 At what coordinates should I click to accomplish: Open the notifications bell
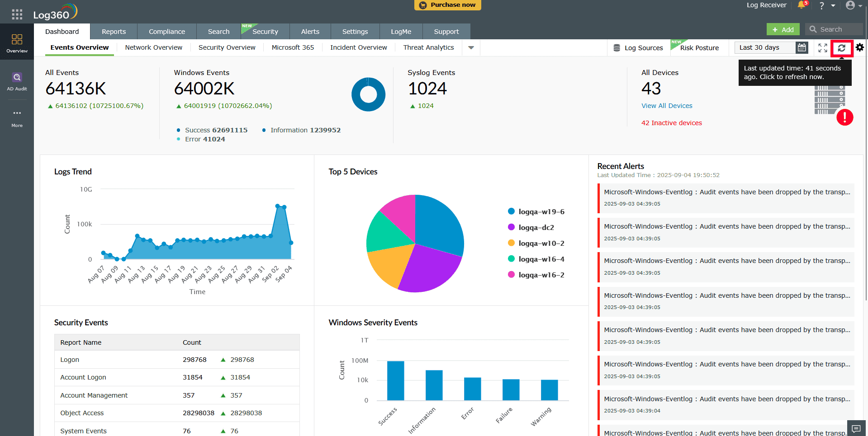pos(801,5)
